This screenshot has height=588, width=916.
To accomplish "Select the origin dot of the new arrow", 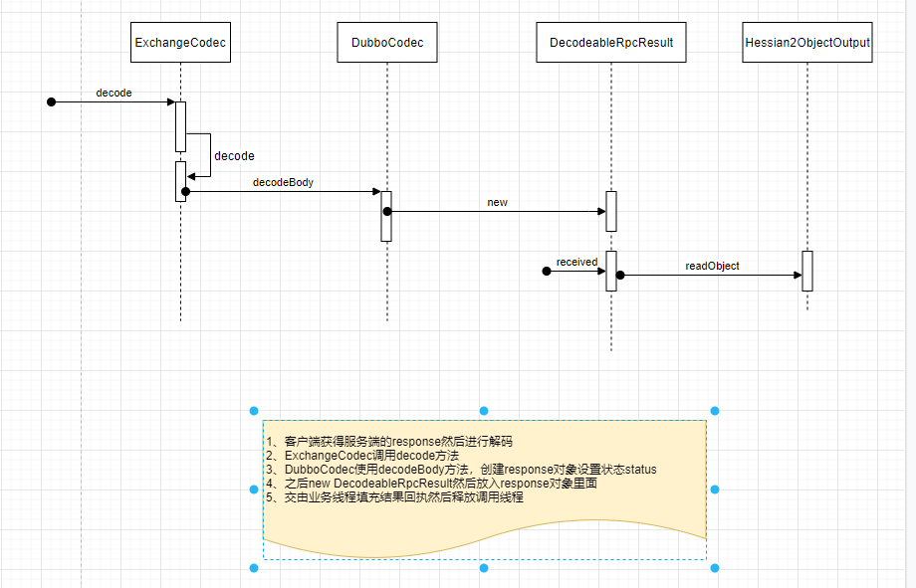I will (x=387, y=211).
